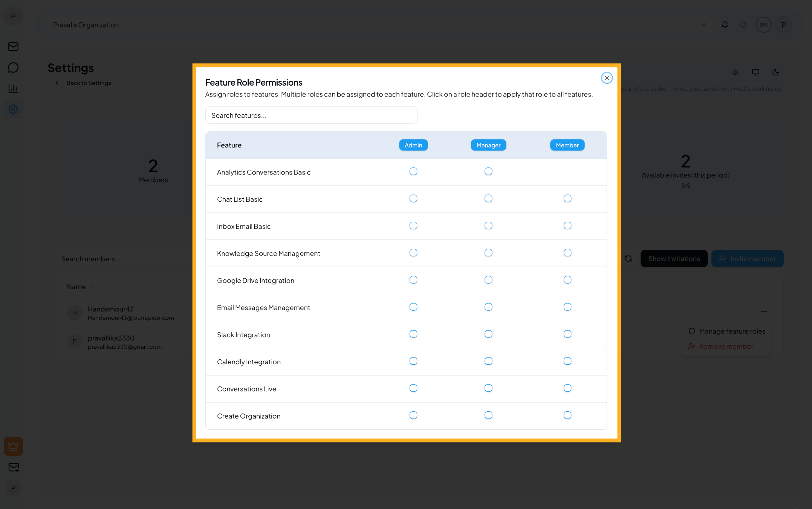
Task: Open the organization switcher dropdown chevron
Action: [x=703, y=25]
